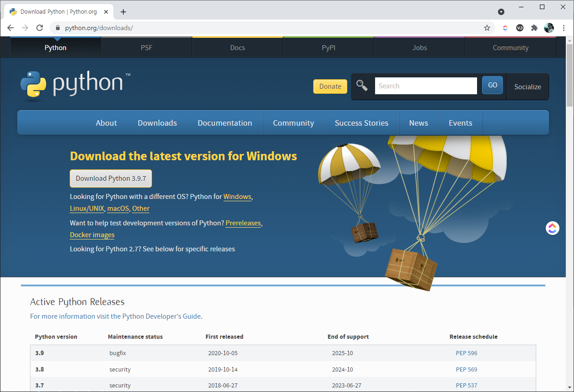Open the Other platforms link
The width and height of the screenshot is (574, 392).
141,209
